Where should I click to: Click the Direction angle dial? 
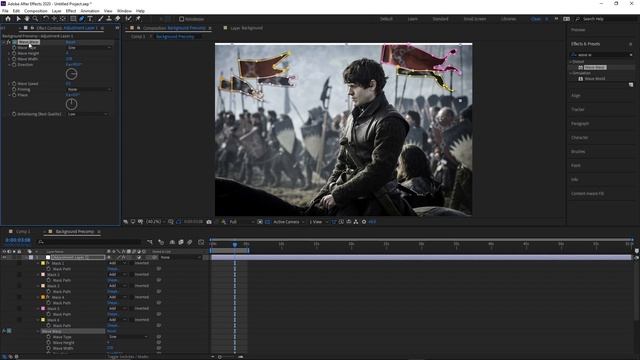click(x=71, y=74)
